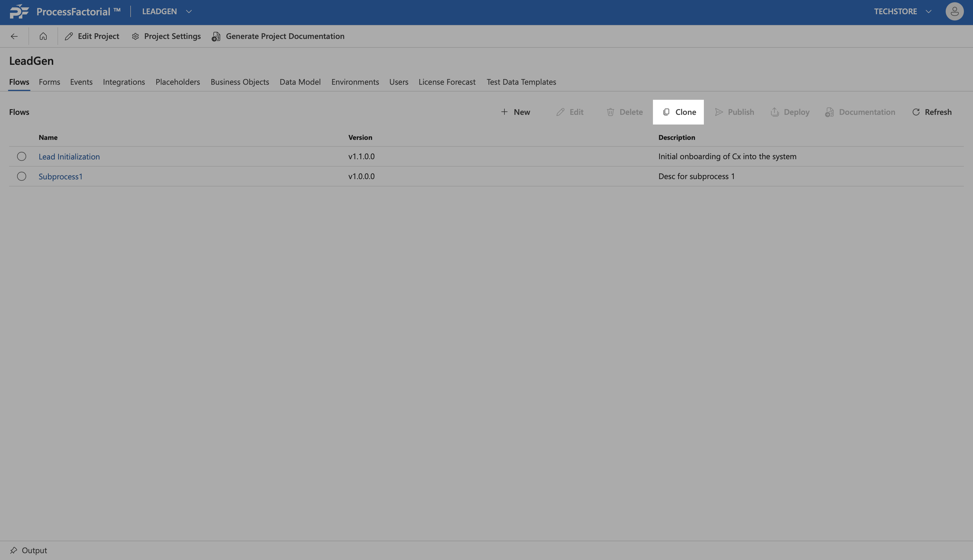Open the License Forecast tab
This screenshot has width=973, height=560.
click(447, 82)
